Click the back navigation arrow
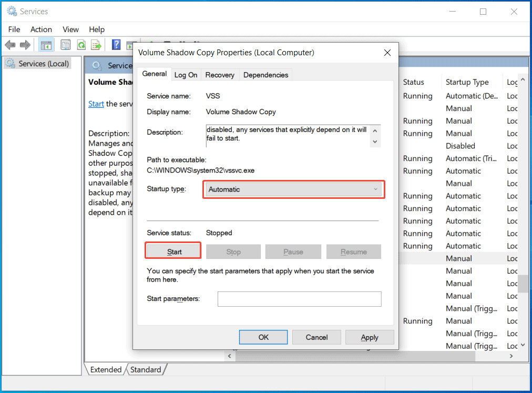 [10, 45]
